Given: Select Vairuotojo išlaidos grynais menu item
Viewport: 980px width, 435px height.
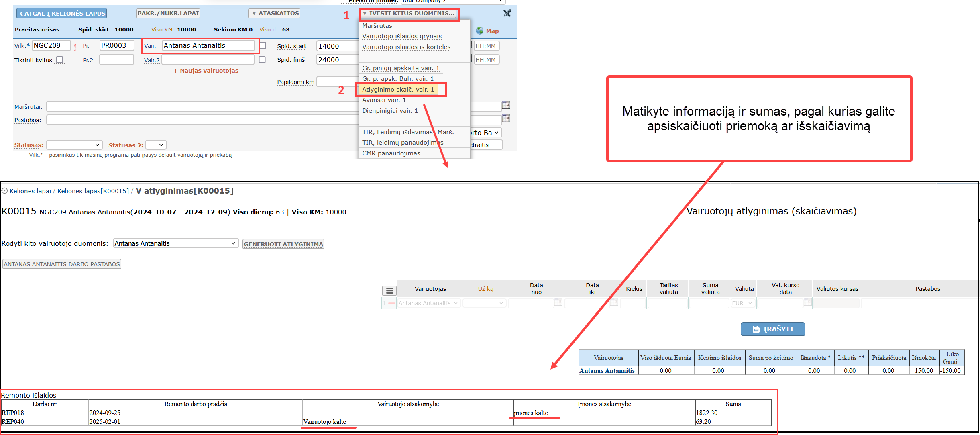Looking at the screenshot, I should coord(402,36).
